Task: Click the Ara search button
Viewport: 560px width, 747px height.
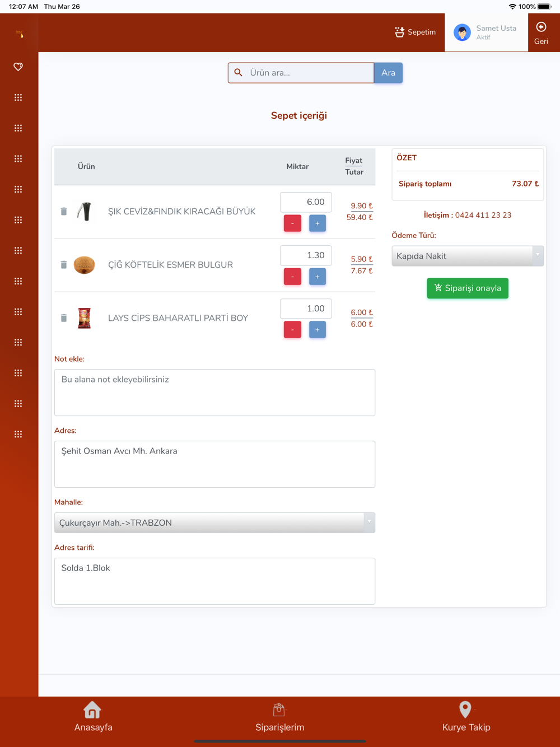Action: (388, 73)
